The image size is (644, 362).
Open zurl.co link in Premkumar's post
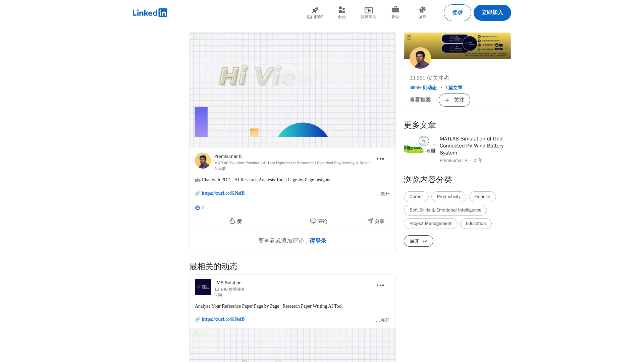point(223,193)
